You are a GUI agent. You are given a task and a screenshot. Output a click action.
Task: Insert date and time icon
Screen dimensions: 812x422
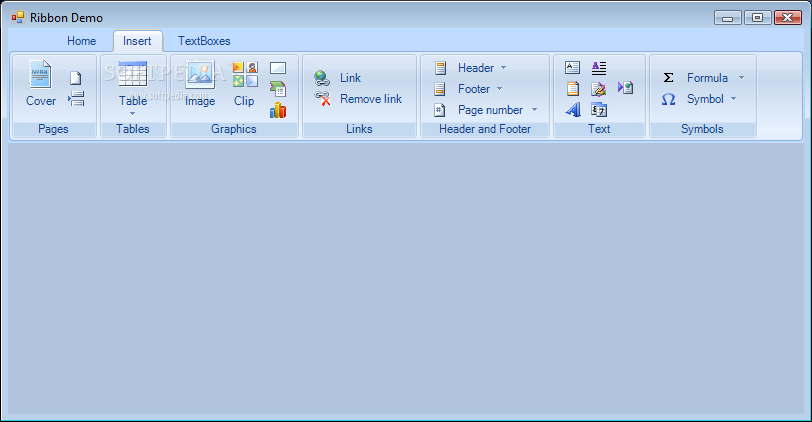(599, 110)
